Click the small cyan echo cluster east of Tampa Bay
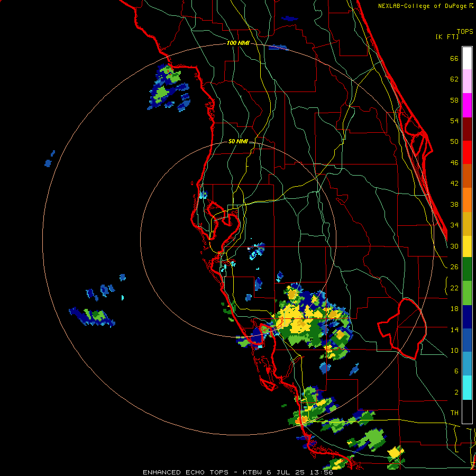Viewport: 476px width, 476px height. 257,251
